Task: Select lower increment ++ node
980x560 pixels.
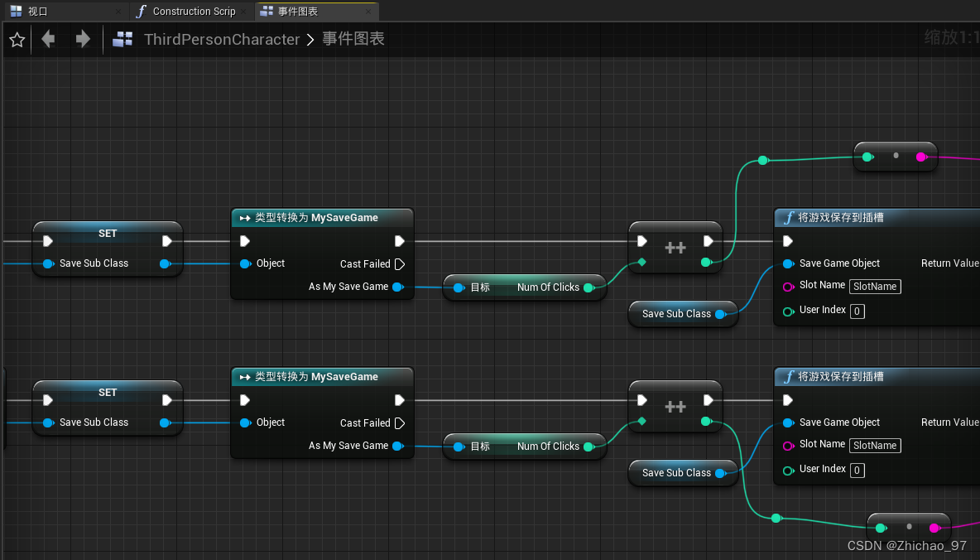Action: tap(675, 407)
